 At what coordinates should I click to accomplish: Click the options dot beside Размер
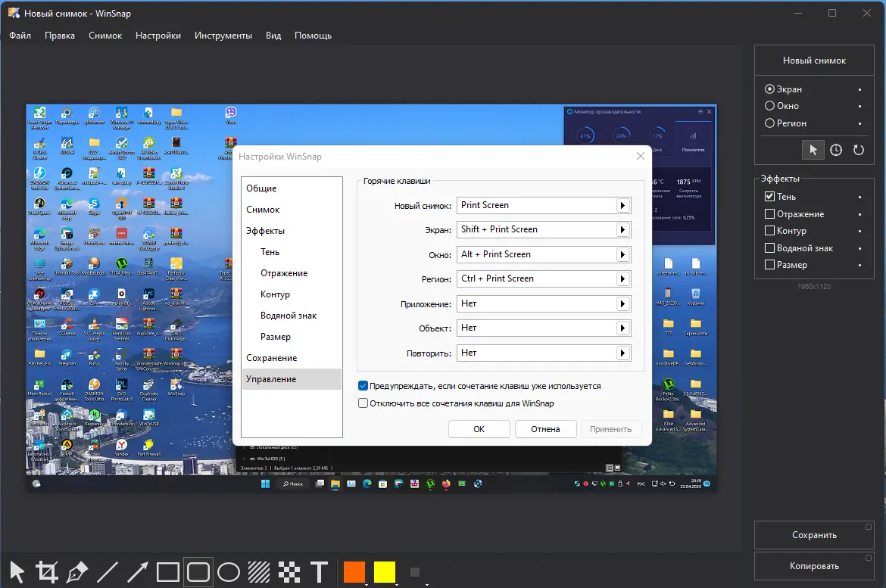click(860, 265)
